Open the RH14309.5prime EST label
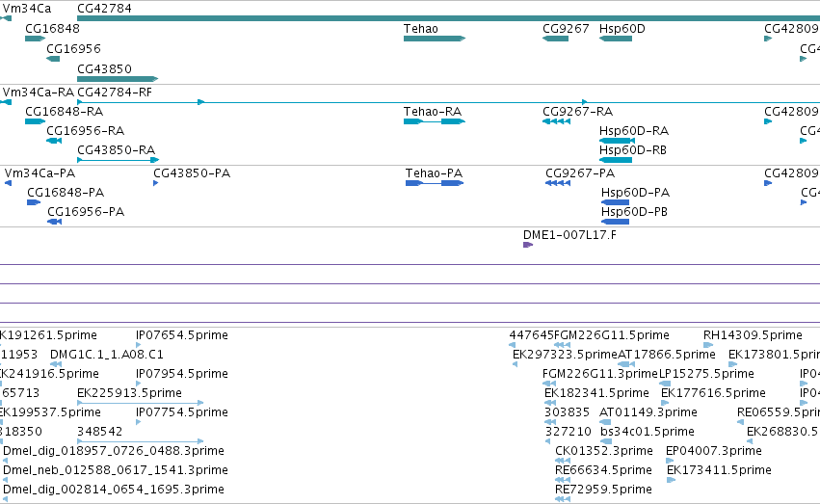Viewport: 820px width, 504px height. point(753,335)
